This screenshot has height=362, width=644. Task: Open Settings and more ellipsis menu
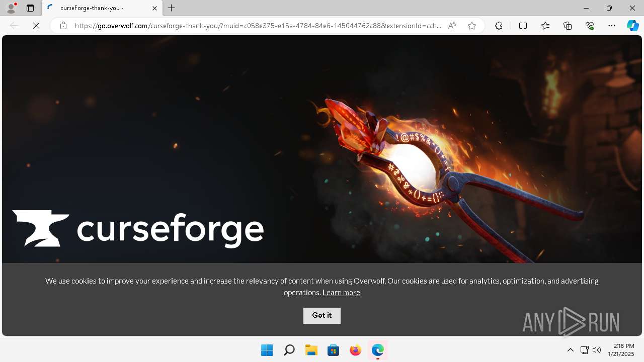612,26
